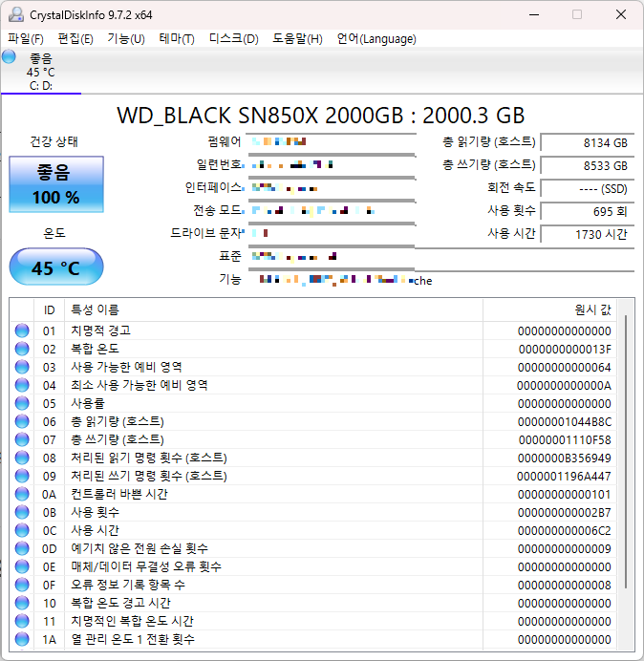Click the status orb for 07 총 쓰기량
644x661 pixels.
[x=22, y=439]
